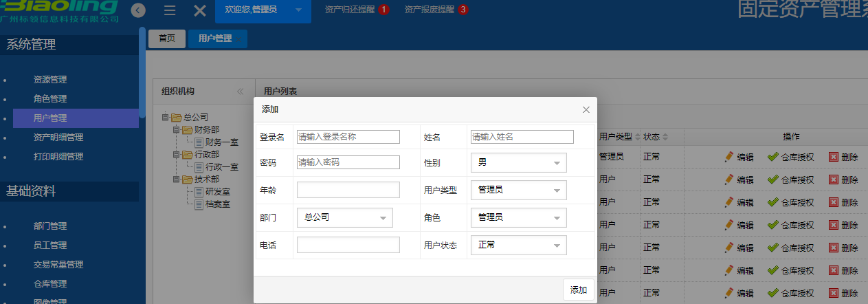Image resolution: width=868 pixels, height=304 pixels.
Task: Sort by 用户类型 column arrows
Action: tap(637, 137)
